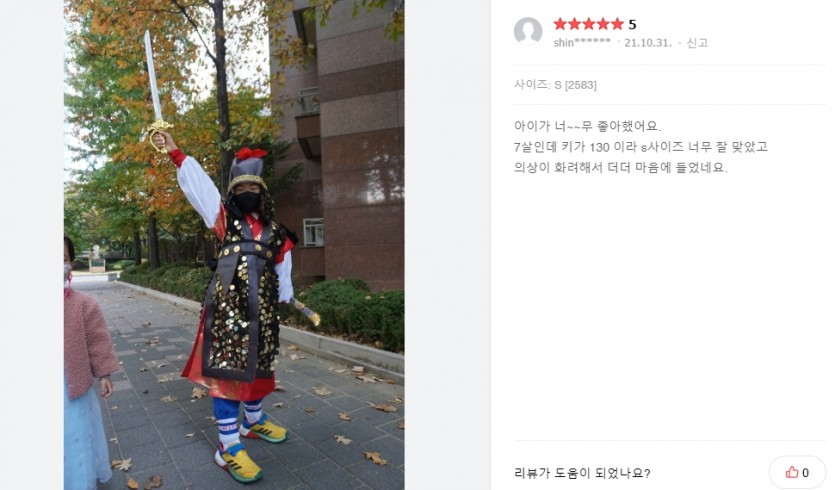Click the reviewer's gray default avatar icon
The width and height of the screenshot is (835, 490).
click(528, 31)
